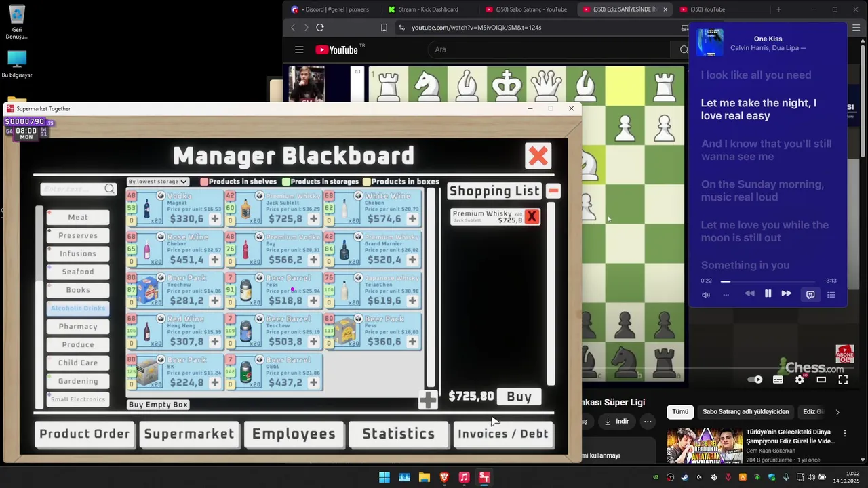Add White Wine Chebon with plus button

pos(412,219)
